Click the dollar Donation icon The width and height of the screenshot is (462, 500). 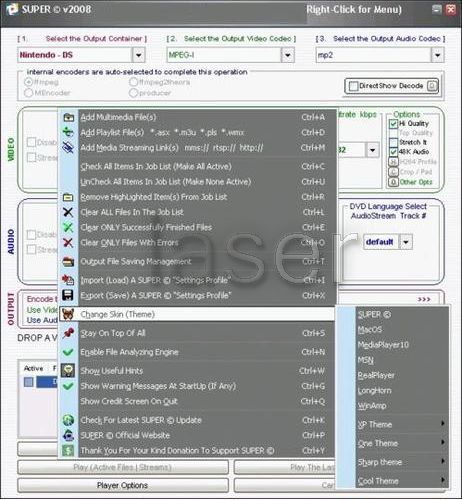click(x=68, y=451)
